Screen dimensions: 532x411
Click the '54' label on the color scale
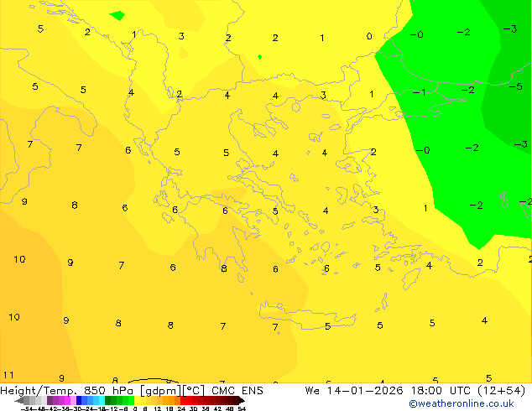coord(242,408)
